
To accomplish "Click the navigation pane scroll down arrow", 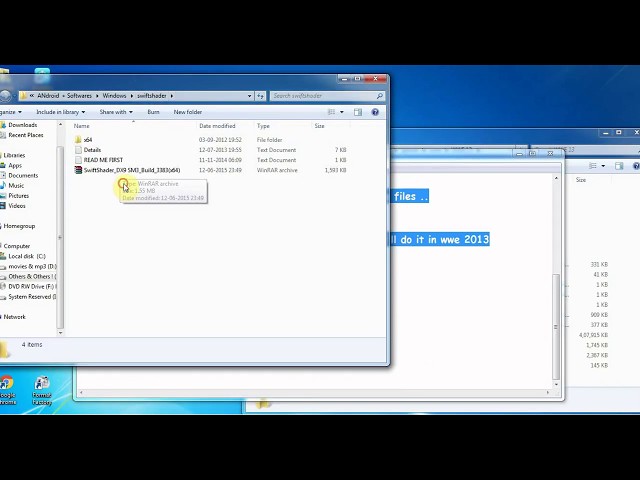I will point(60,333).
